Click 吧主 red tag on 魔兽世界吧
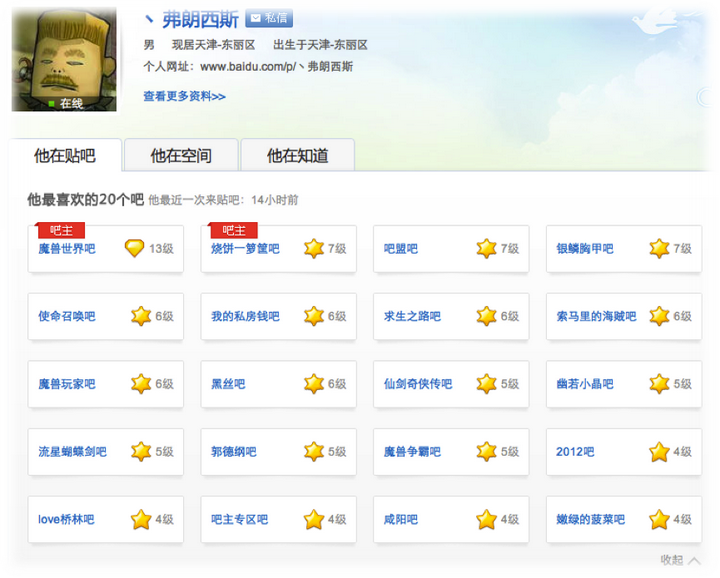 61,230
